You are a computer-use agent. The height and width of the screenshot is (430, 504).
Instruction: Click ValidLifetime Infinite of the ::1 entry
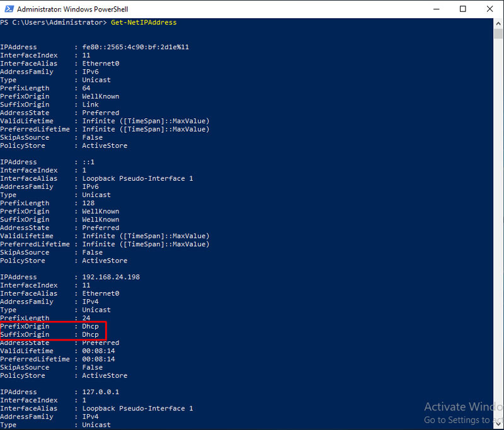pos(146,236)
